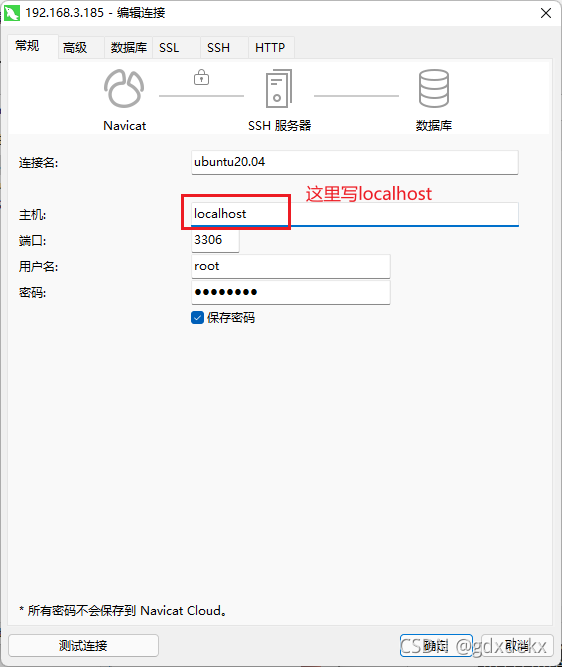The image size is (562, 667).
Task: Toggle the 保存密码 checkbox
Action: click(x=197, y=318)
